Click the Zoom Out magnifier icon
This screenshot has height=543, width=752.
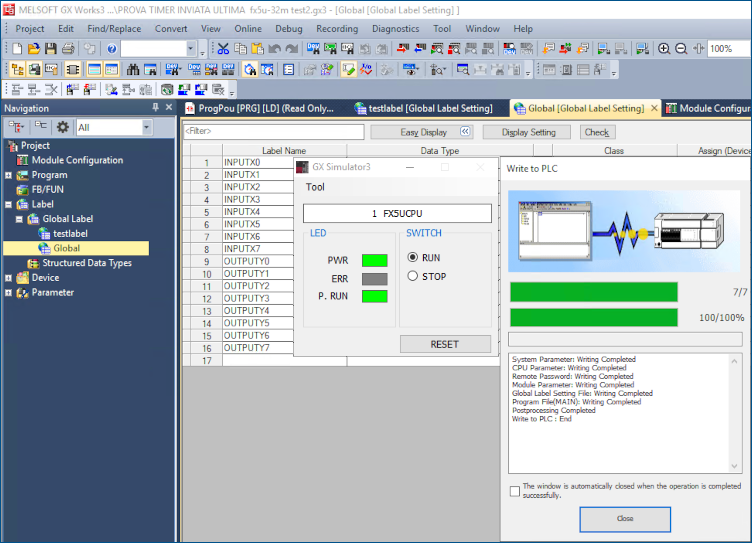coord(681,48)
